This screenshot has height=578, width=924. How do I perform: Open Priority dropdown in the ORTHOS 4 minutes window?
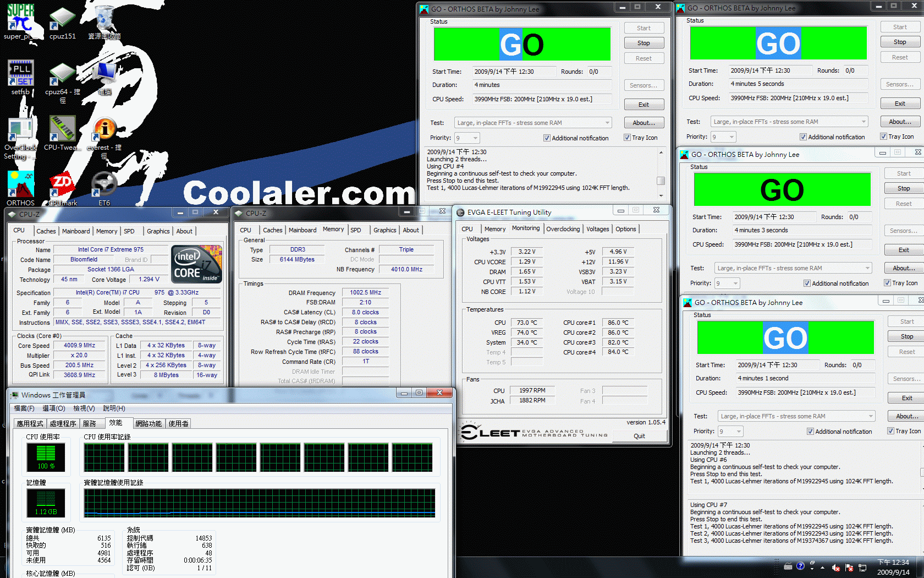pos(467,138)
